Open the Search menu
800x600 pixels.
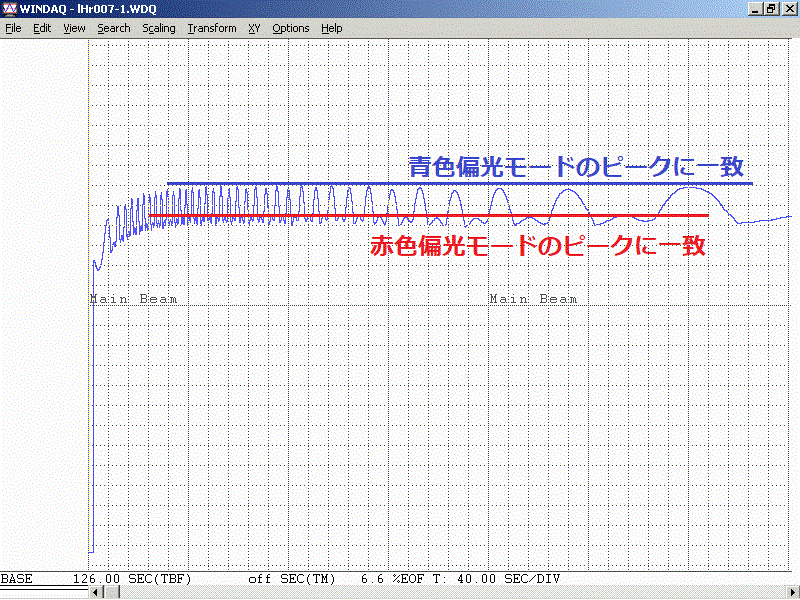[114, 29]
